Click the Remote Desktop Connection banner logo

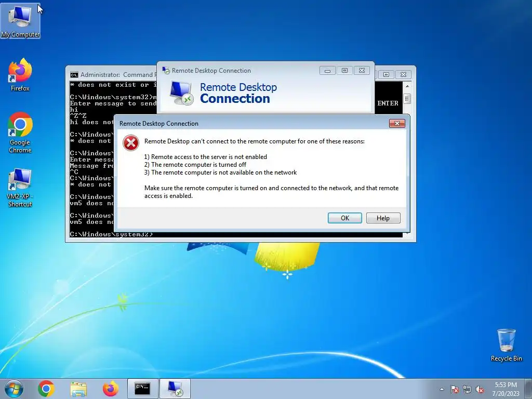[x=181, y=92]
